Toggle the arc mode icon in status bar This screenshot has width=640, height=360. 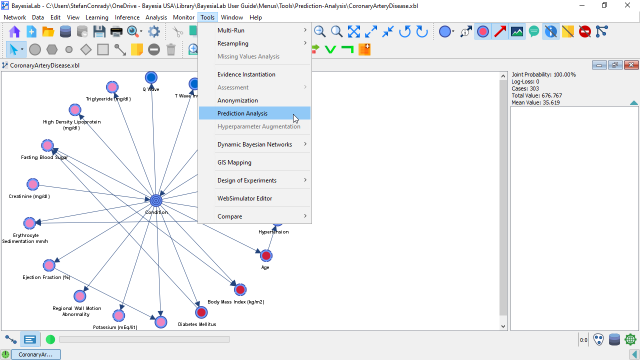(11, 339)
